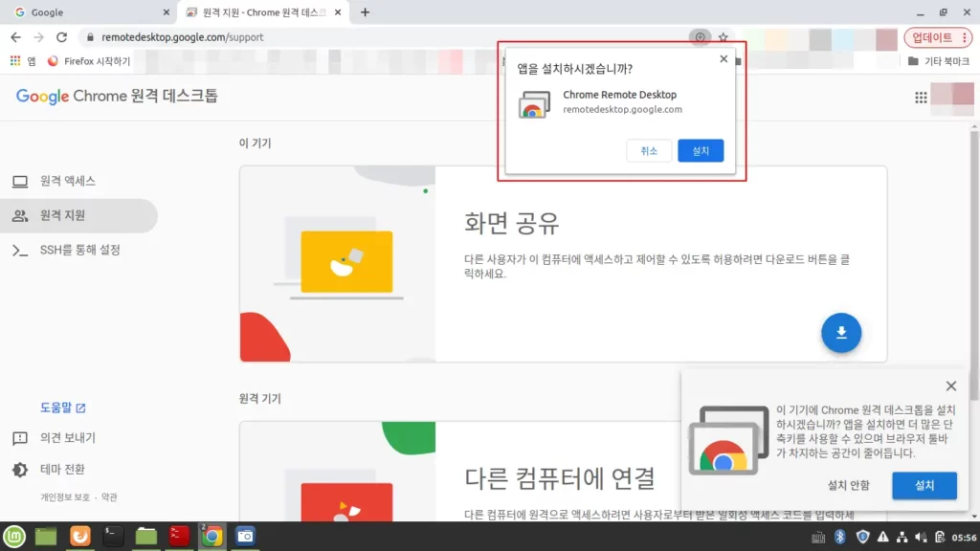Open screenshot camera app in taskbar
The image size is (980, 551).
[245, 537]
